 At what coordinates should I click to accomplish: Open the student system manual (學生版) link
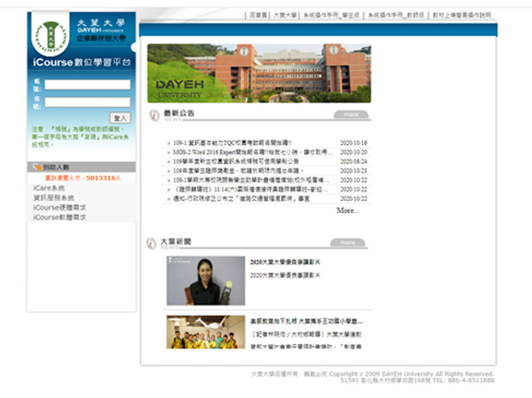331,15
